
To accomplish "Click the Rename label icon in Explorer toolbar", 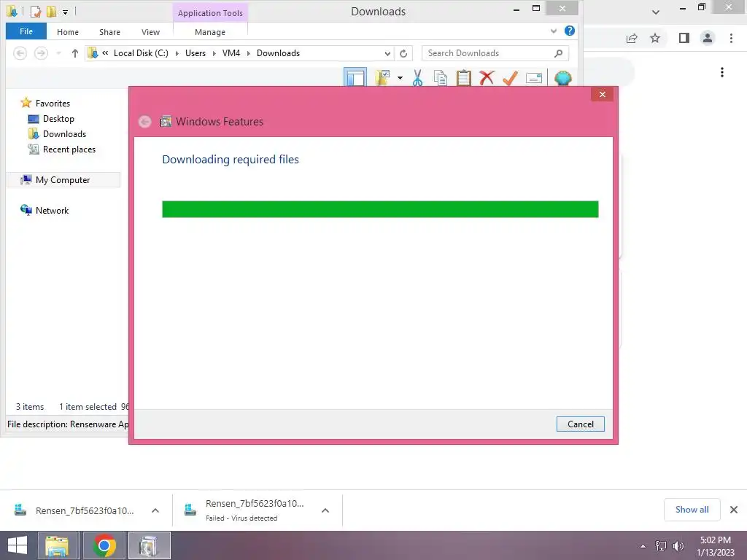I will 533,78.
